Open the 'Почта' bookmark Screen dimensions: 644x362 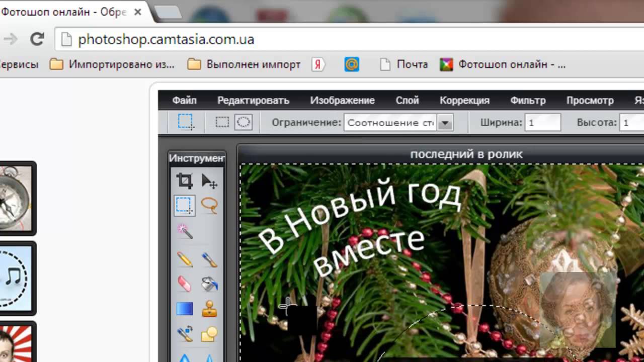[x=404, y=64]
